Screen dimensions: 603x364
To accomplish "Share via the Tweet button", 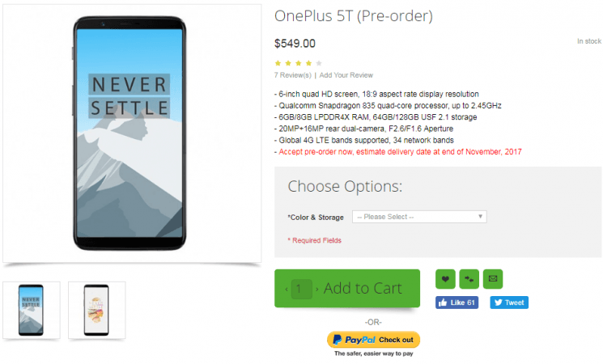I will [509, 303].
